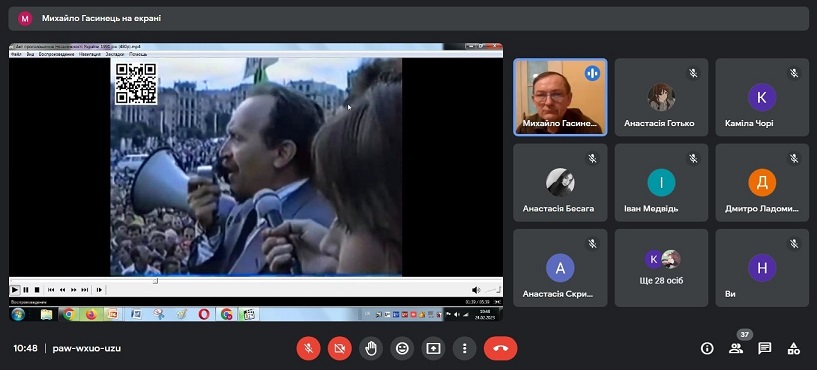The image size is (817, 370).
Task: Open the in-call chat panel
Action: [764, 348]
